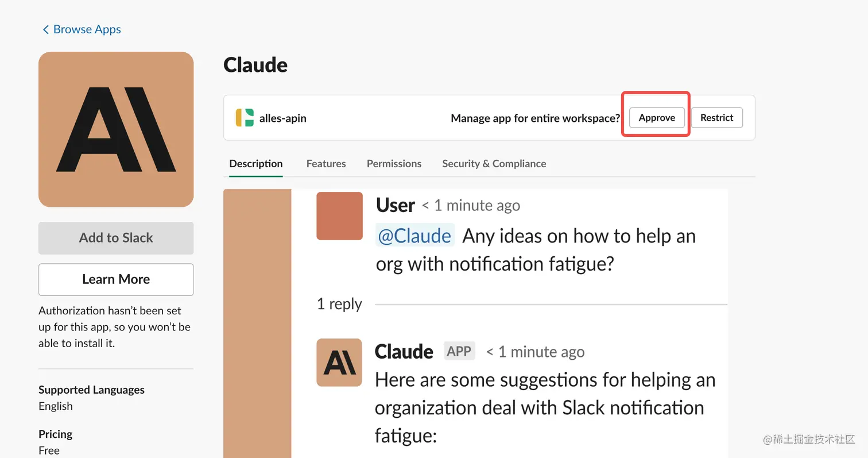
Task: Click the 'Free' pricing value
Action: coord(49,451)
